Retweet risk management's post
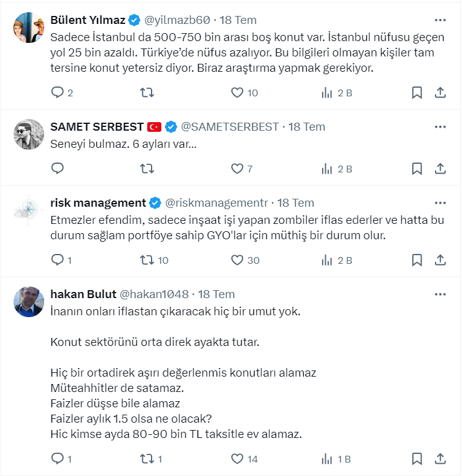Image resolution: width=462 pixels, height=476 pixels. 147,260
